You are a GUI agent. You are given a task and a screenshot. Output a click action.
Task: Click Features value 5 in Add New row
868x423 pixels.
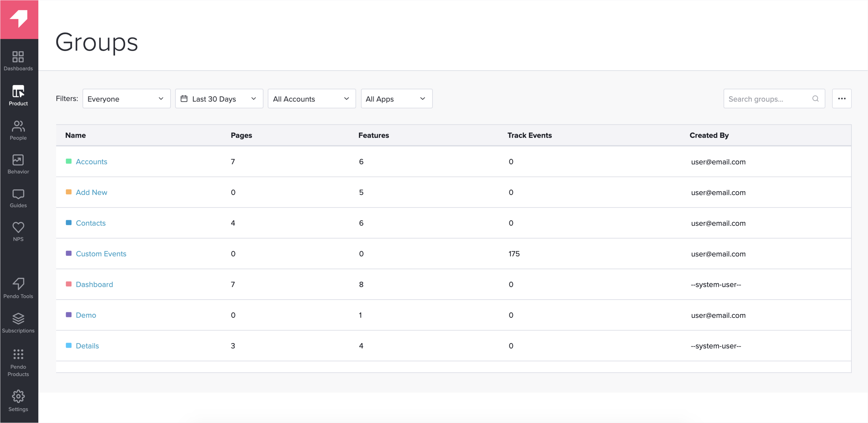[361, 192]
